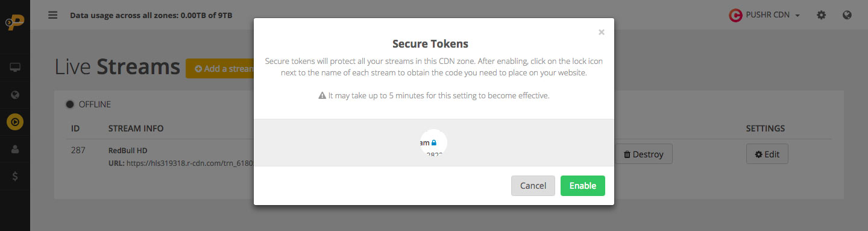Expand the PUSHR CDN account dropdown
The image size is (868, 231).
[764, 15]
